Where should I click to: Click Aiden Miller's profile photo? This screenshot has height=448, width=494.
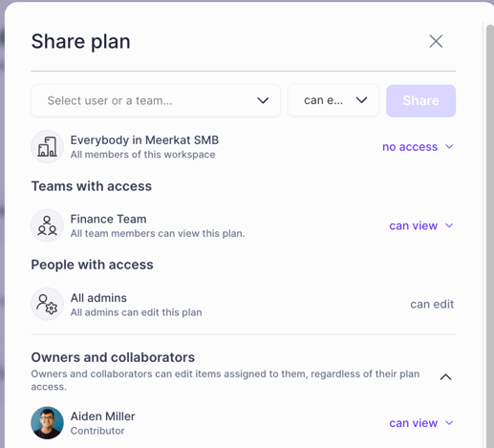point(47,423)
